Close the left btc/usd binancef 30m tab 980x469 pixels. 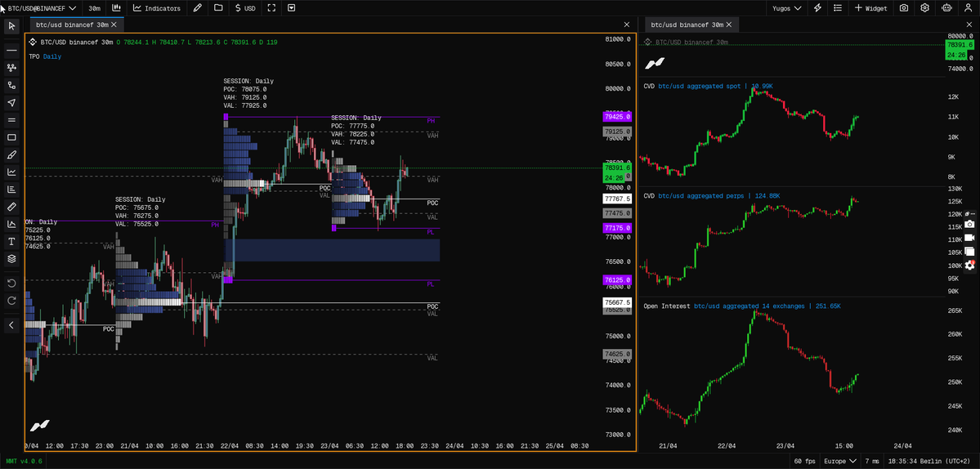[115, 25]
